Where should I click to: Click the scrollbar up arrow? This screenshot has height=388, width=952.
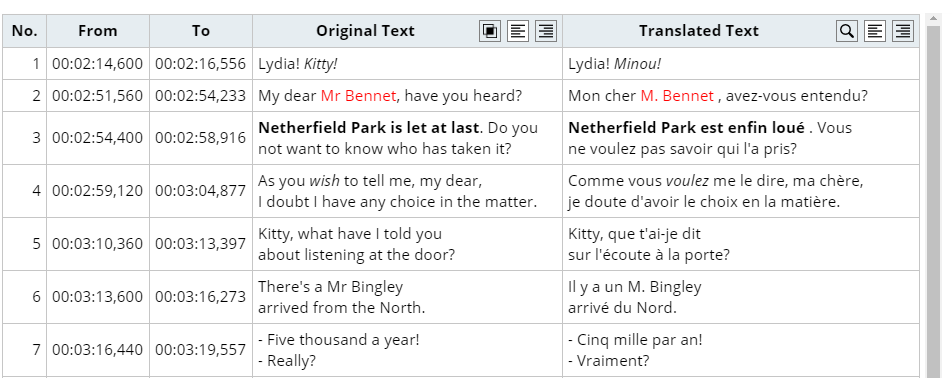[x=933, y=20]
